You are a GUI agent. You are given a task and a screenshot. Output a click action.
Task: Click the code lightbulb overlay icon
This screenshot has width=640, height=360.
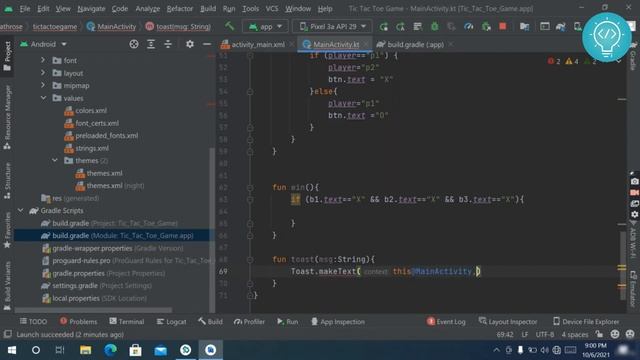(607, 37)
